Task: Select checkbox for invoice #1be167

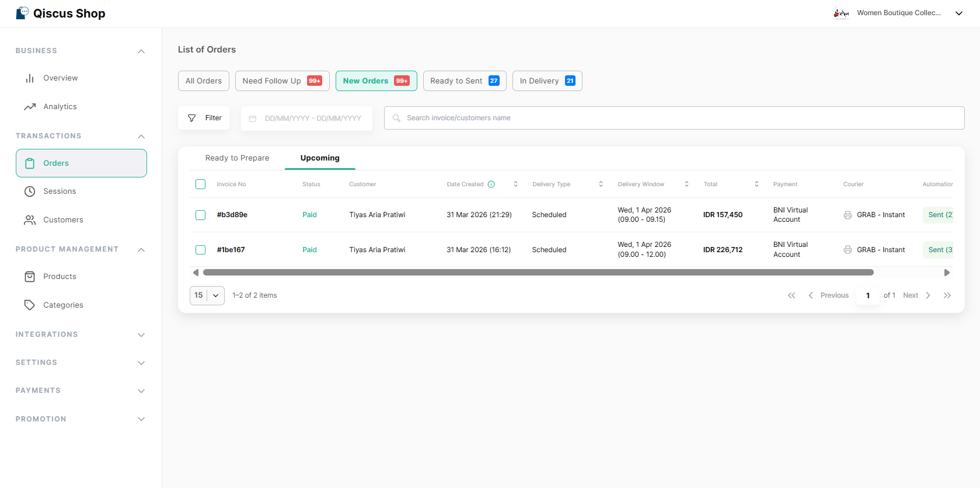Action: tap(200, 250)
